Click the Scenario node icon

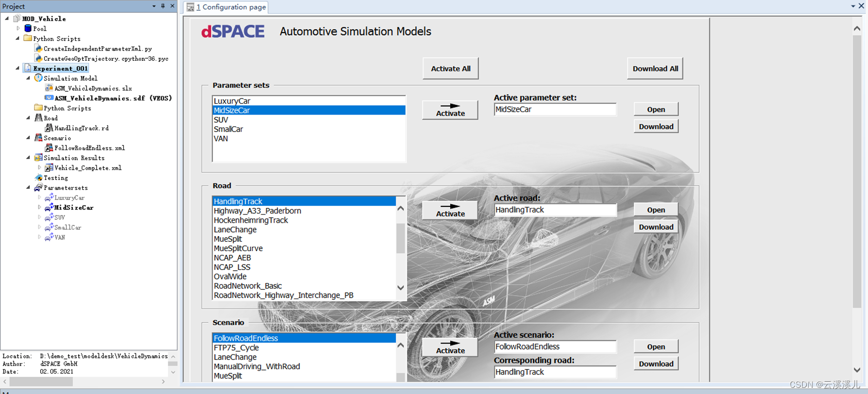click(x=38, y=138)
